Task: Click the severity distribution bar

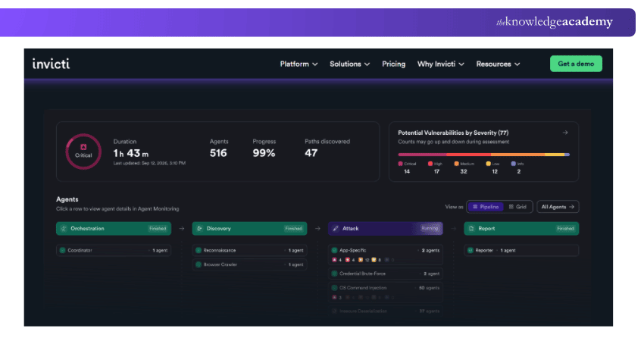Action: tap(483, 155)
